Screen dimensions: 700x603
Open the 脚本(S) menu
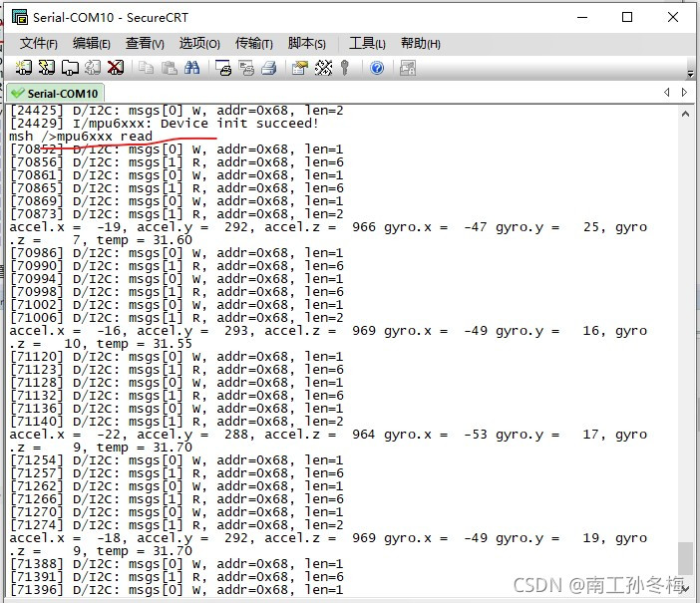click(x=307, y=43)
